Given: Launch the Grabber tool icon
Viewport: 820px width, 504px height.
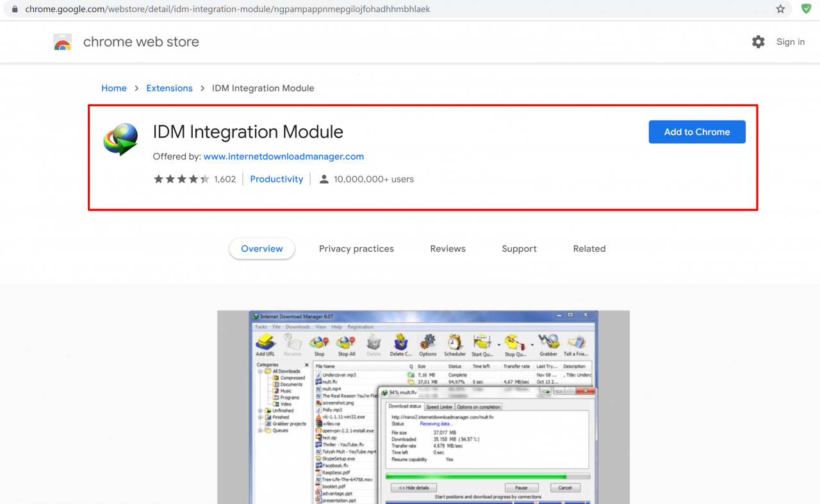Looking at the screenshot, I should pos(548,343).
